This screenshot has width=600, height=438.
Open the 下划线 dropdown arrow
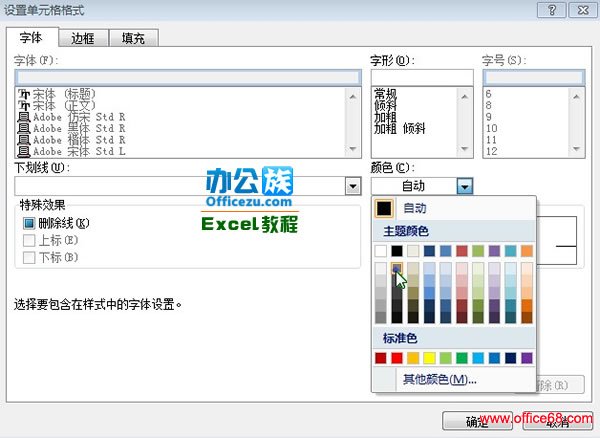click(353, 186)
